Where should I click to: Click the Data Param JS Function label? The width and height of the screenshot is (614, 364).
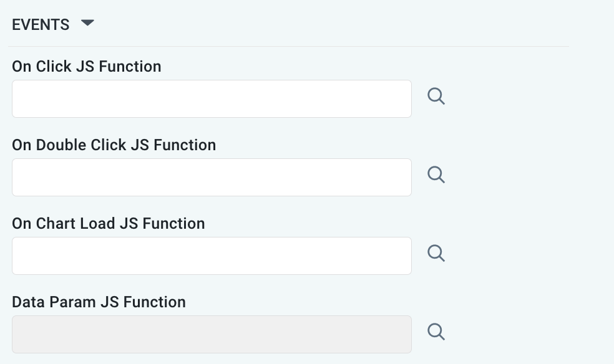point(99,302)
